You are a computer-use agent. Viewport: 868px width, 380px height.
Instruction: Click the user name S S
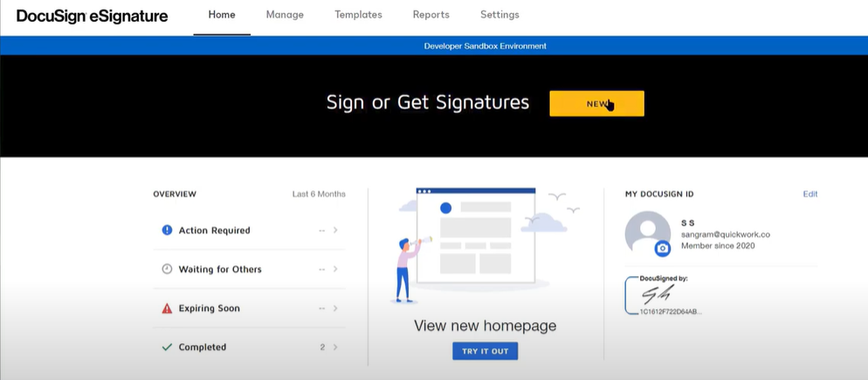point(688,223)
